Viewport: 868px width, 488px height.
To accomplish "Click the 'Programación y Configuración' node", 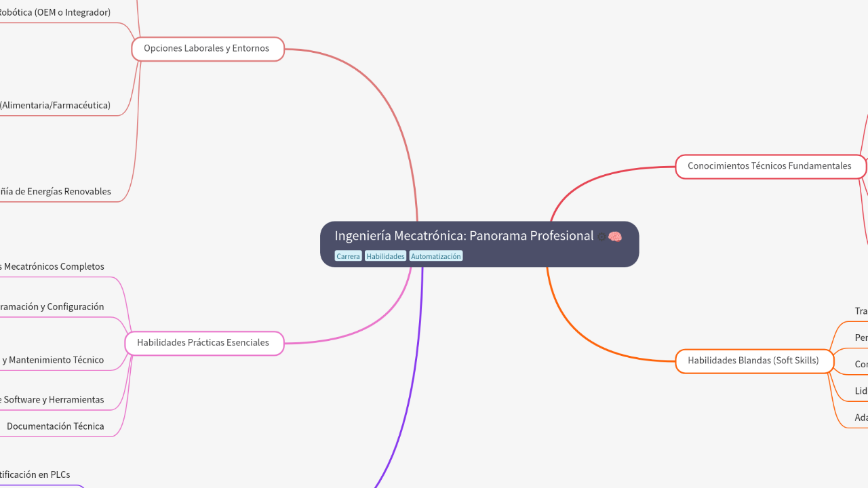I will point(52,306).
